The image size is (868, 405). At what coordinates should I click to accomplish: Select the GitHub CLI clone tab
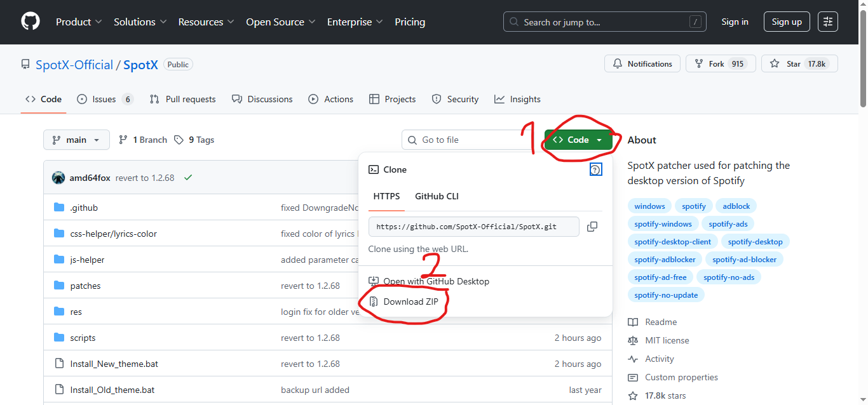[x=437, y=196]
